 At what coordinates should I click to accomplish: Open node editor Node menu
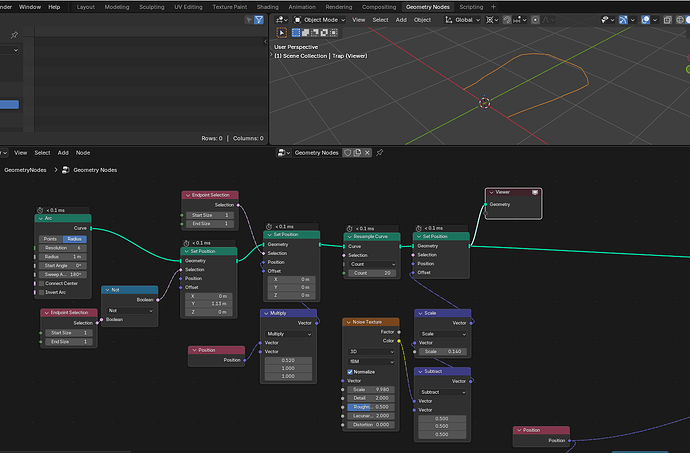click(83, 153)
